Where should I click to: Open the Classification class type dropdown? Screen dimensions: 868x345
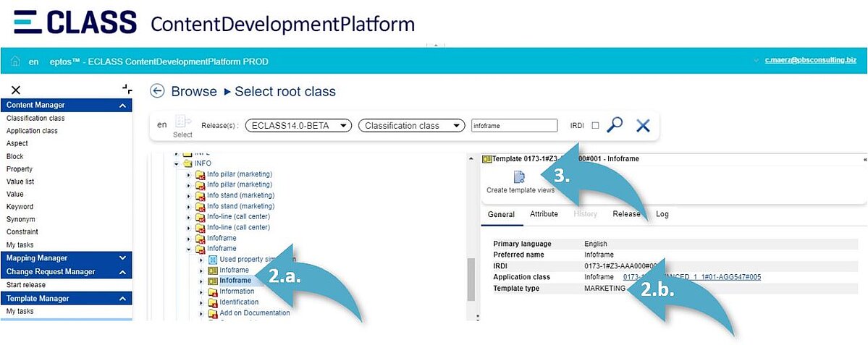410,125
